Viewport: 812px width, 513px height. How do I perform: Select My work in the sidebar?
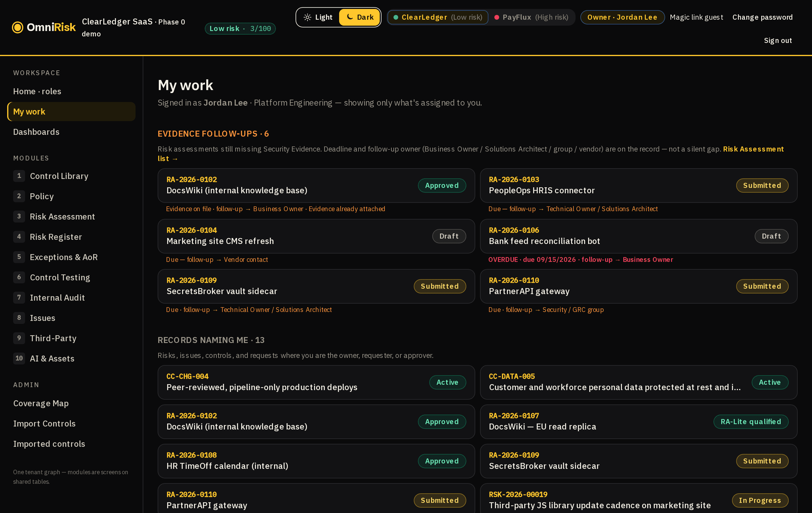[71, 112]
